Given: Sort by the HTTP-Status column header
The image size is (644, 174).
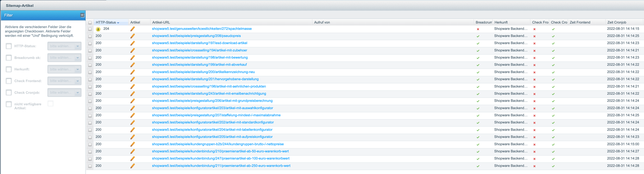Looking at the screenshot, I should pyautogui.click(x=111, y=22).
